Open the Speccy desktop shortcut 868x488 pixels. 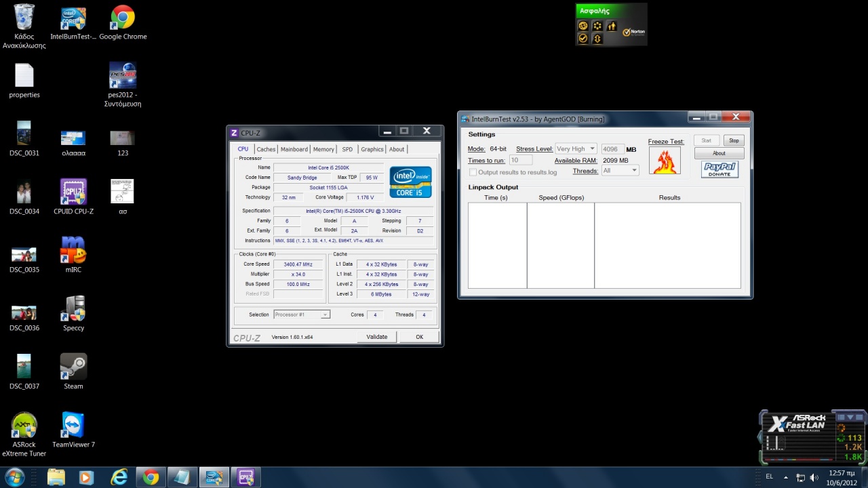pyautogui.click(x=73, y=313)
